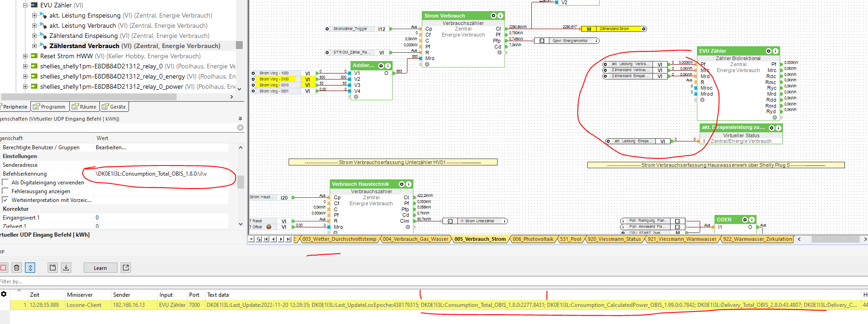Clear properties search with the round X icon

[x=240, y=128]
